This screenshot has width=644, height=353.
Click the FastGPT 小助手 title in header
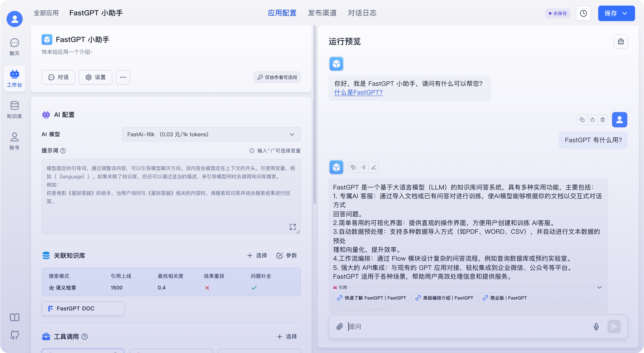click(x=96, y=13)
